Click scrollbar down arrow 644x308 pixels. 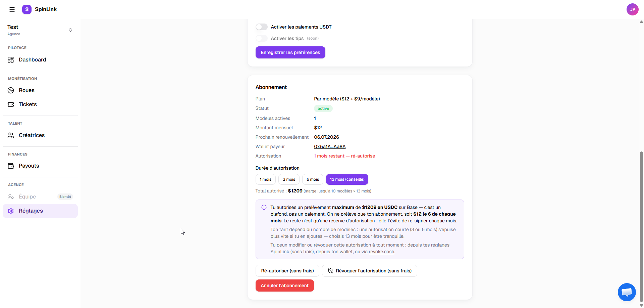(641, 305)
